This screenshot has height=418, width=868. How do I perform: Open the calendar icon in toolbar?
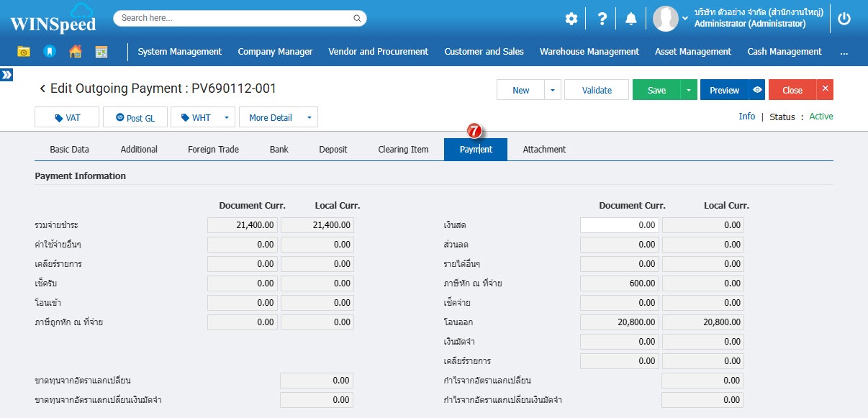pos(101,52)
